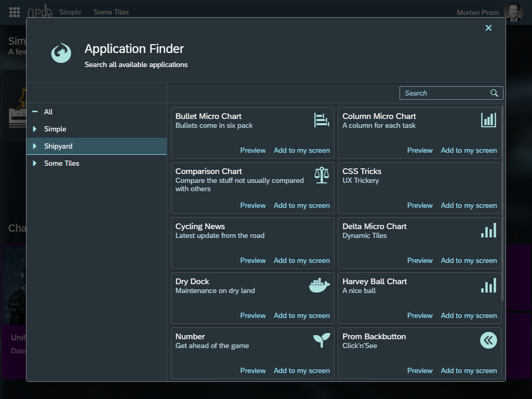Expand the Some Tiles category arrow
Screen dimensions: 532x399
coord(35,163)
